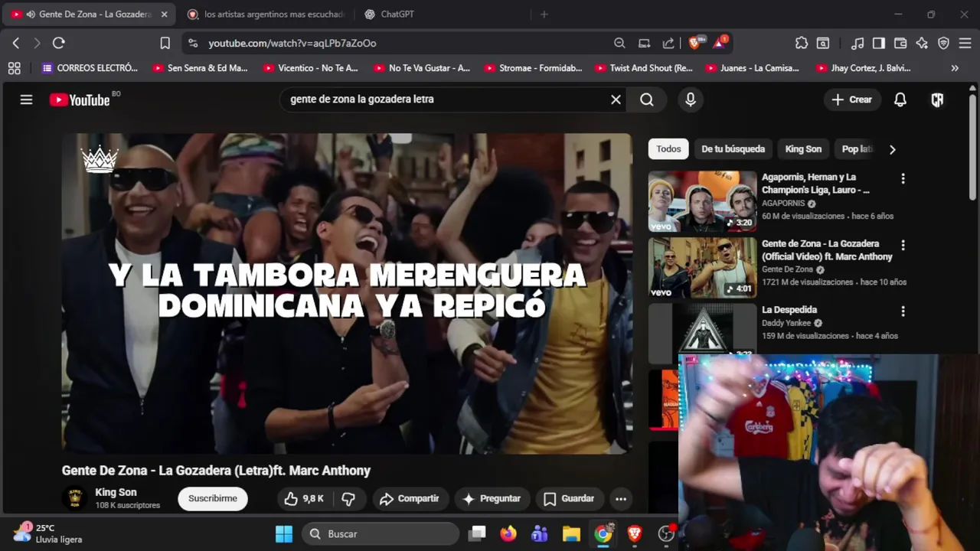Open the bookmarks apps grid icon

pyautogui.click(x=14, y=68)
